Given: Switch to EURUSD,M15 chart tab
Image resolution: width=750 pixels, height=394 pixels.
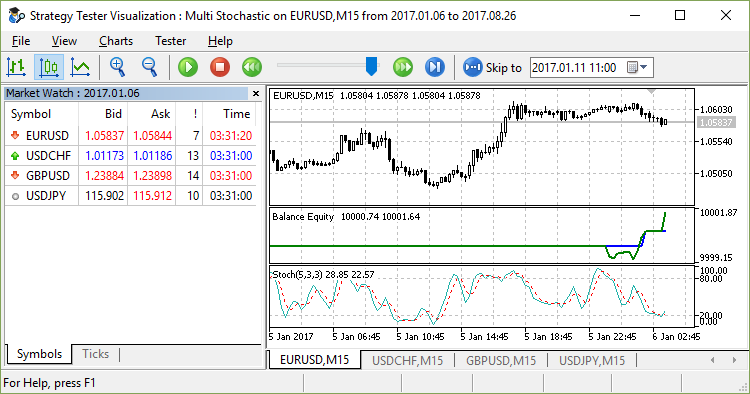Looking at the screenshot, I should [314, 360].
